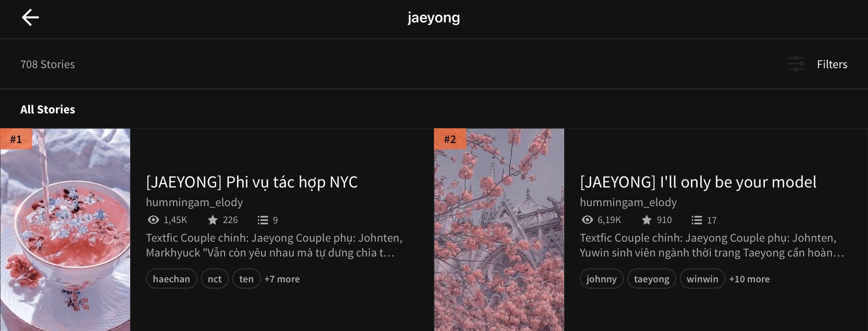Click votes star icon on Phi vụ story
This screenshot has height=331, width=868.
pyautogui.click(x=212, y=220)
